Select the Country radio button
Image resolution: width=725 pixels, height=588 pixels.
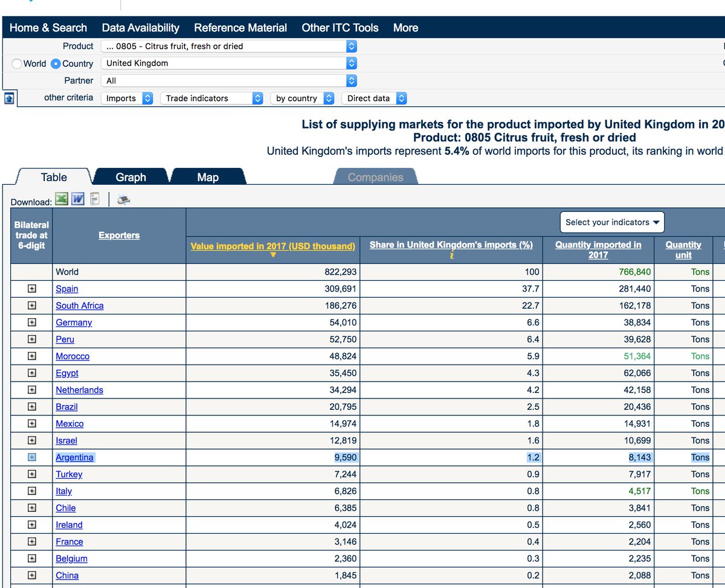pyautogui.click(x=56, y=63)
